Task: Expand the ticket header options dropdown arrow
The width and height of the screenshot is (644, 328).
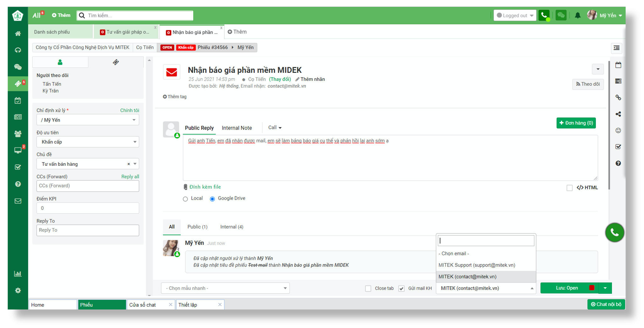Action: pyautogui.click(x=598, y=69)
